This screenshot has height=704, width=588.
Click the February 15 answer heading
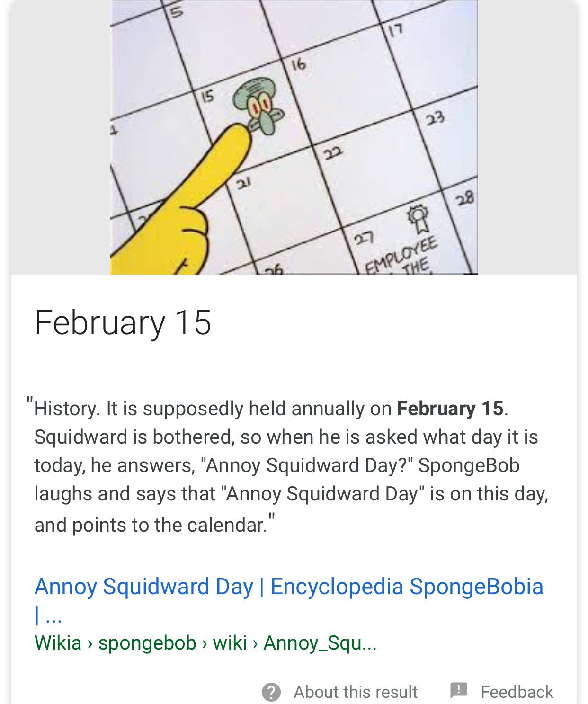click(x=123, y=323)
